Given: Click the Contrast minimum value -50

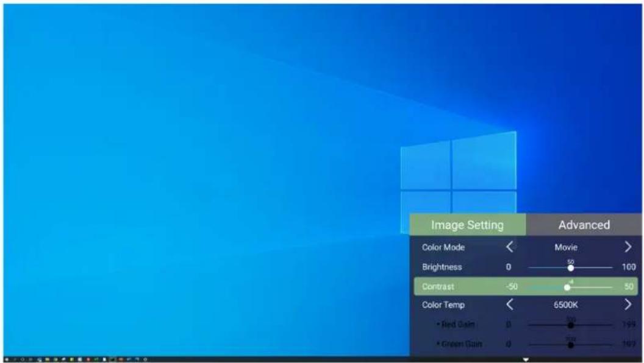Looking at the screenshot, I should coord(512,287).
